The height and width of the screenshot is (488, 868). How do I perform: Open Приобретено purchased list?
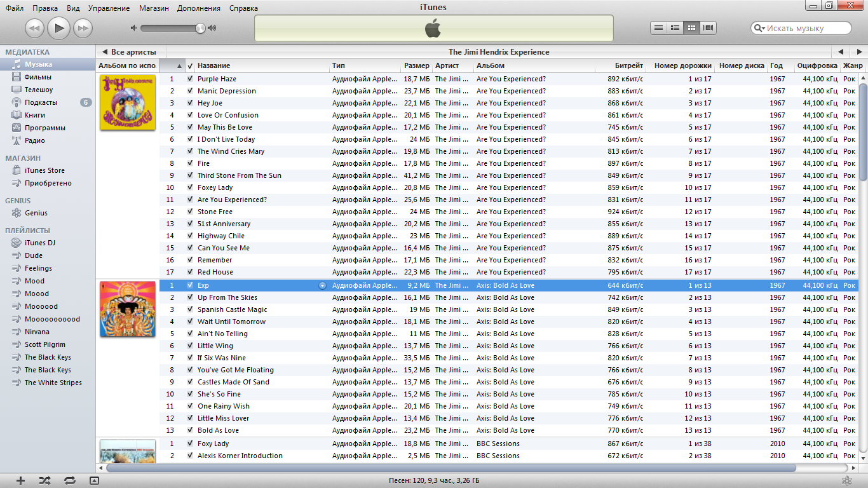[x=48, y=183]
